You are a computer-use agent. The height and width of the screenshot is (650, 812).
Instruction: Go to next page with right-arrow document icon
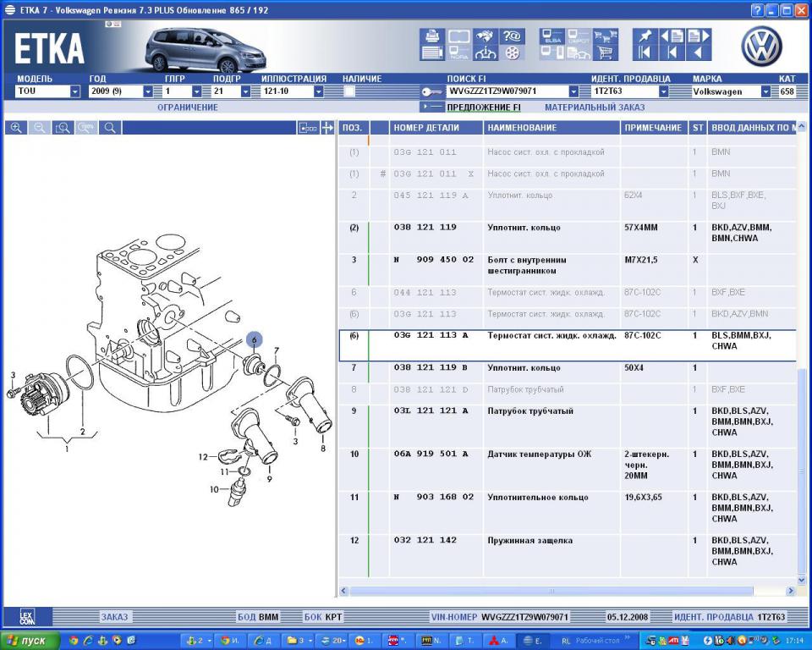[x=699, y=36]
